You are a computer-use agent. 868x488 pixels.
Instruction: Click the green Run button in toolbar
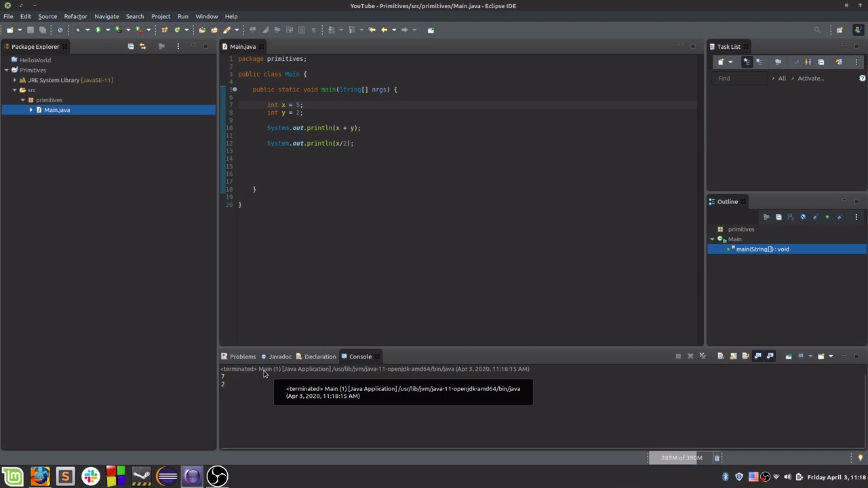(98, 30)
